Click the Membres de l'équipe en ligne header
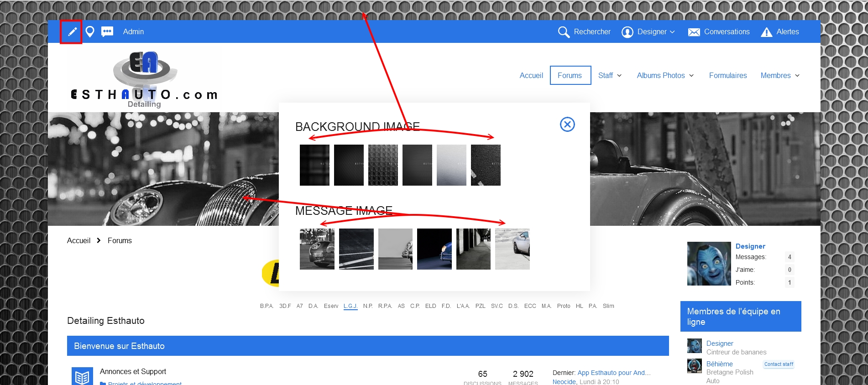 pos(741,317)
